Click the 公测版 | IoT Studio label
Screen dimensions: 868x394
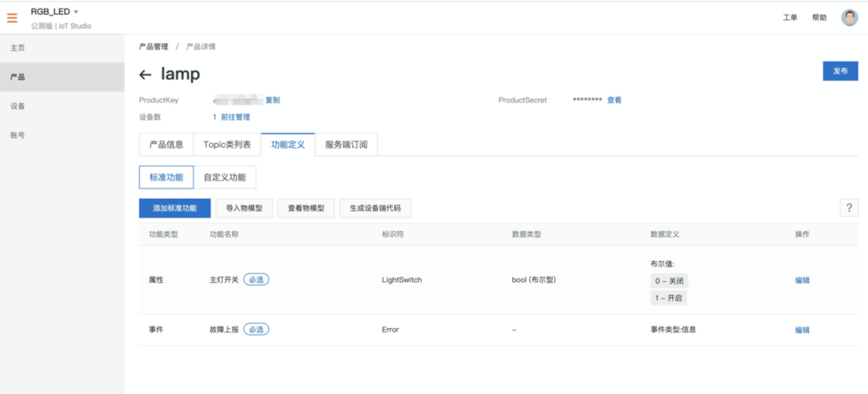(x=61, y=26)
